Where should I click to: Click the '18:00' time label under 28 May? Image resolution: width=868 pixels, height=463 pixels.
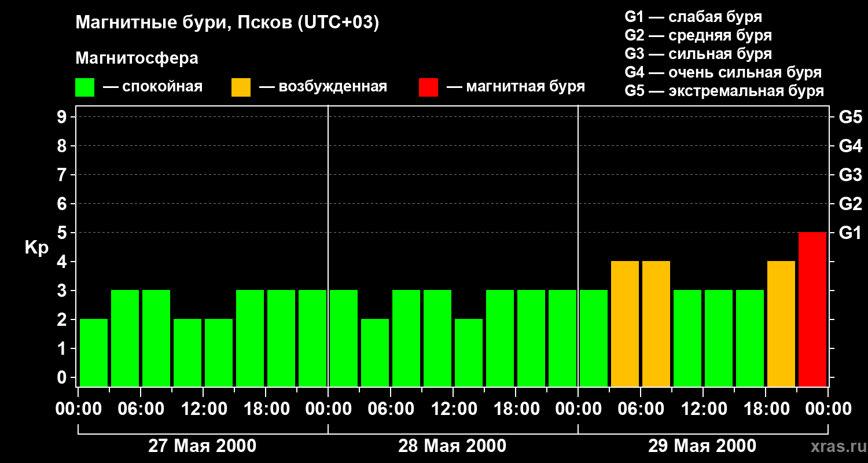point(516,409)
